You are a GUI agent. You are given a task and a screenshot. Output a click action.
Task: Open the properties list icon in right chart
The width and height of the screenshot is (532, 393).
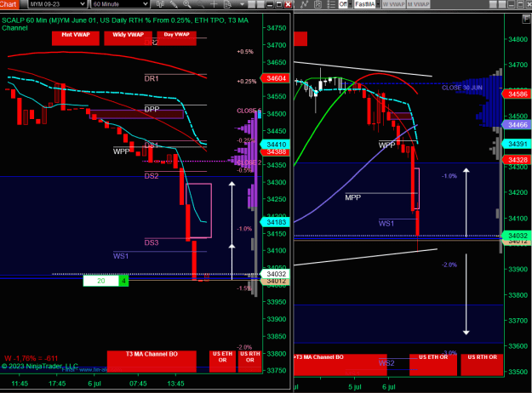[x=331, y=4]
